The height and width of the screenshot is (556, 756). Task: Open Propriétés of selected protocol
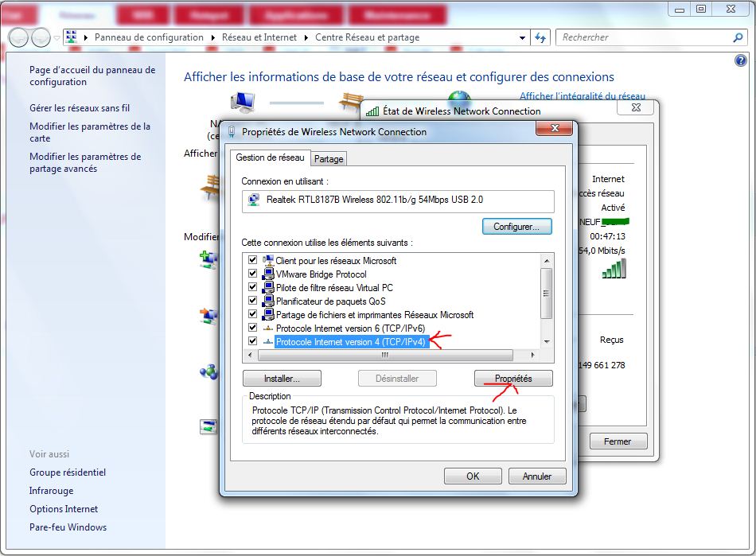(x=513, y=379)
